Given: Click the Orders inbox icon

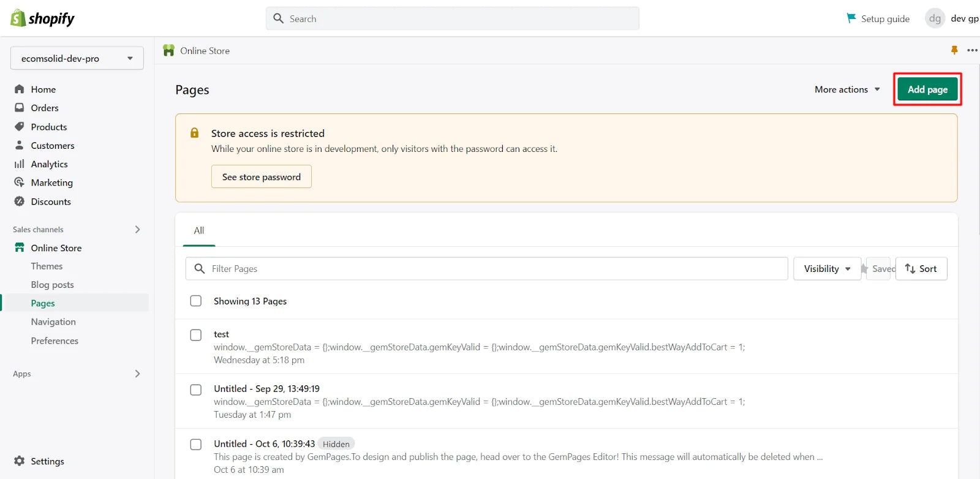Looking at the screenshot, I should (20, 107).
